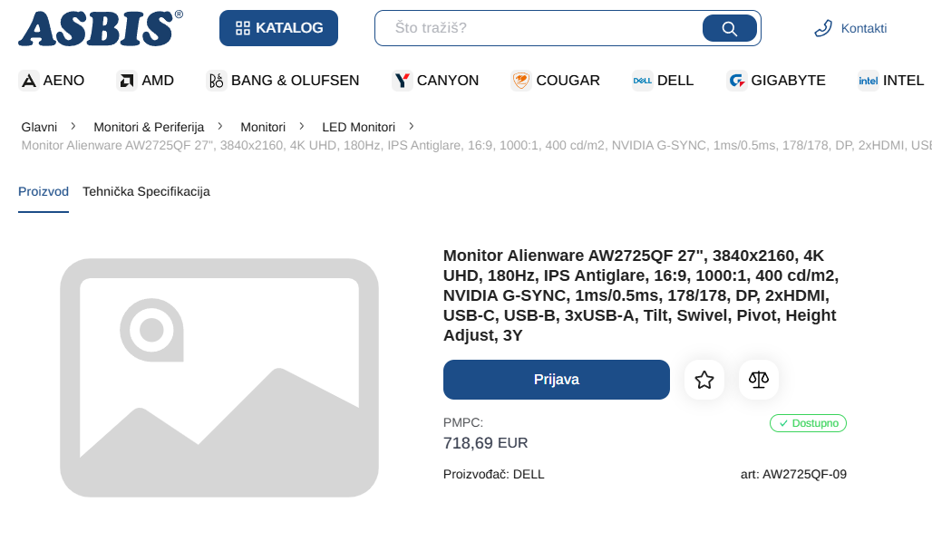Click the AMD brand logo icon
The width and height of the screenshot is (932, 560).
click(127, 80)
